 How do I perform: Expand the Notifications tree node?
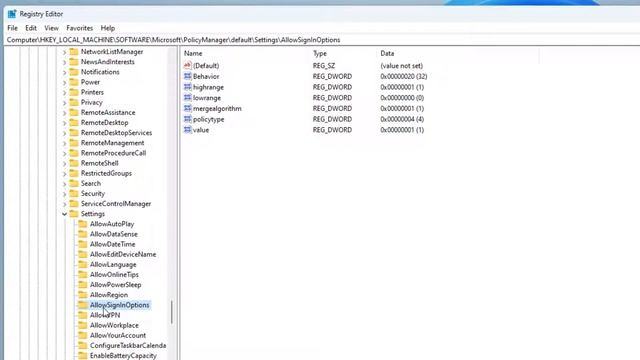[64, 72]
